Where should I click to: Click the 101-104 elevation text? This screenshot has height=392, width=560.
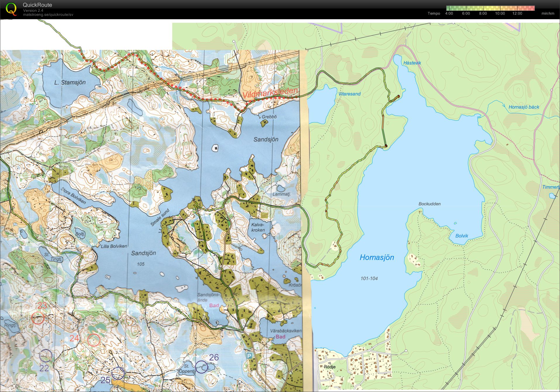click(x=369, y=278)
